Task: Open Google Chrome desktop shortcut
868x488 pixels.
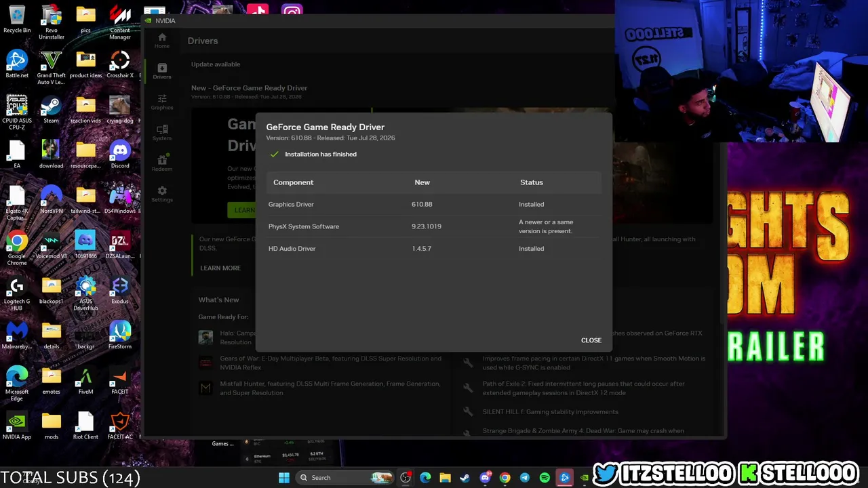Action: tap(17, 248)
